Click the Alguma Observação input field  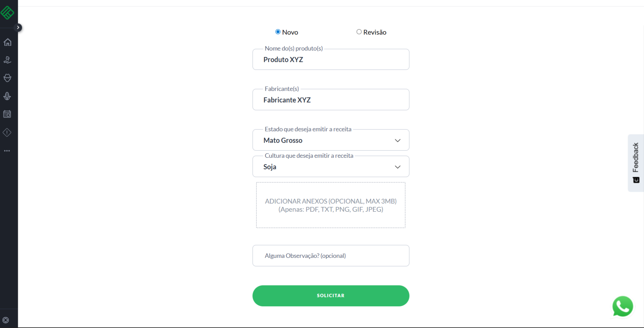[x=331, y=256]
